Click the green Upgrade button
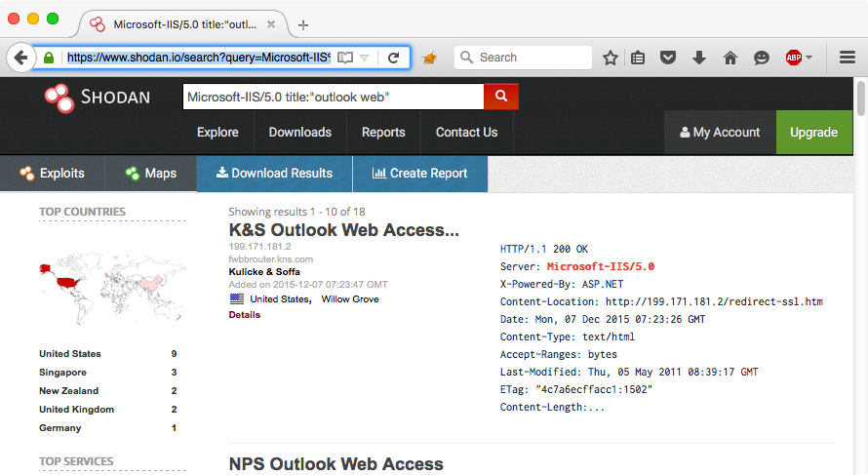This screenshot has height=475, width=868. (813, 133)
